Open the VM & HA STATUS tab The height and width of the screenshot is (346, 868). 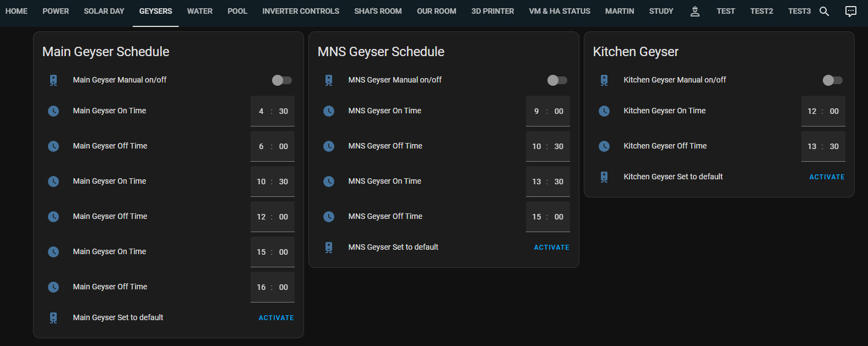point(560,11)
